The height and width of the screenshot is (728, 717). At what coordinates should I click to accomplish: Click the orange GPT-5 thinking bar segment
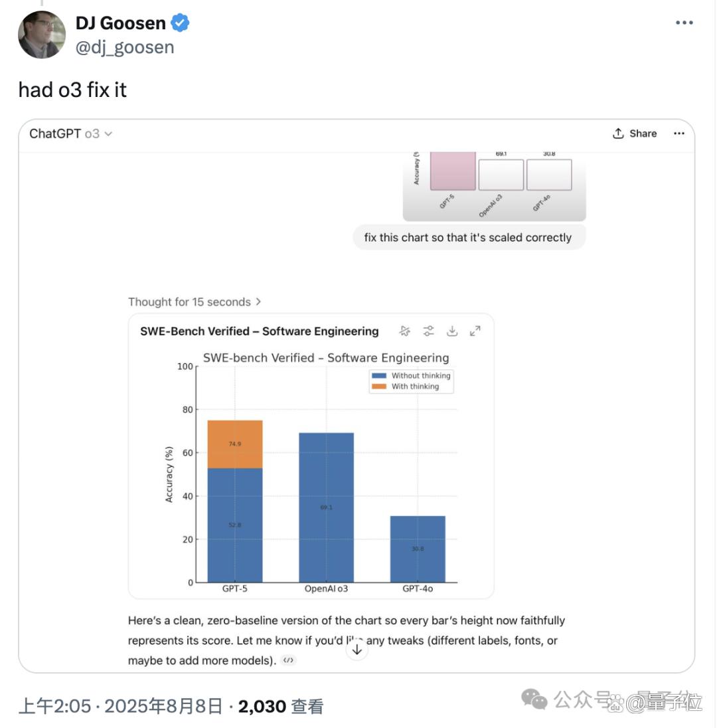(235, 444)
